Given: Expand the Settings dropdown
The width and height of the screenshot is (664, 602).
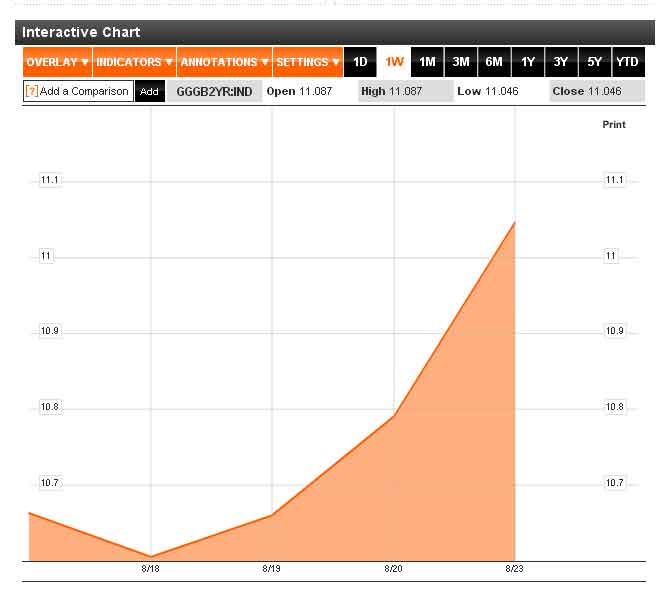Looking at the screenshot, I should [308, 62].
